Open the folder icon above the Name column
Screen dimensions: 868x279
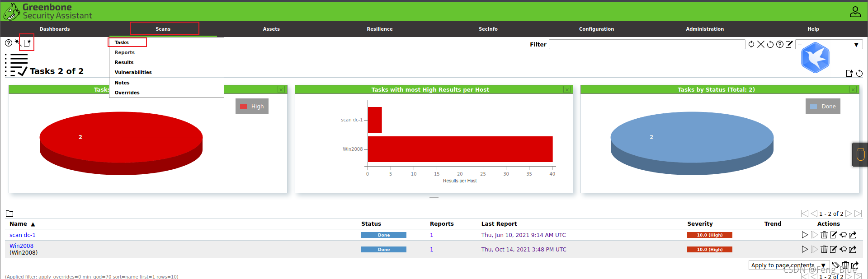(9, 214)
